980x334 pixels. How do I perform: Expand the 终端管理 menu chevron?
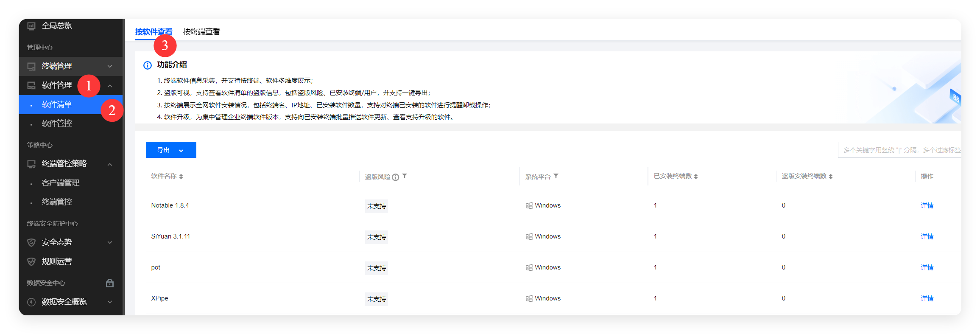pos(110,66)
